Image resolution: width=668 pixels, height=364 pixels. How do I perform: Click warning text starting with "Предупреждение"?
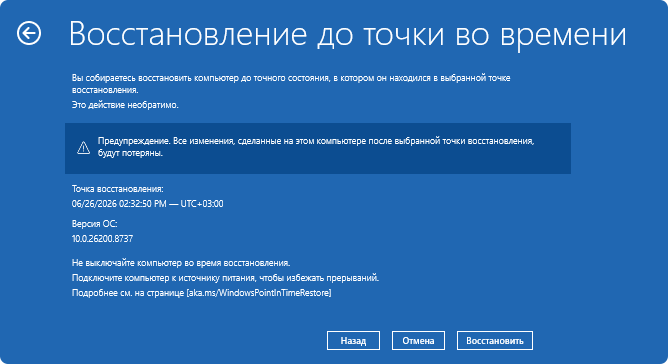click(x=316, y=147)
